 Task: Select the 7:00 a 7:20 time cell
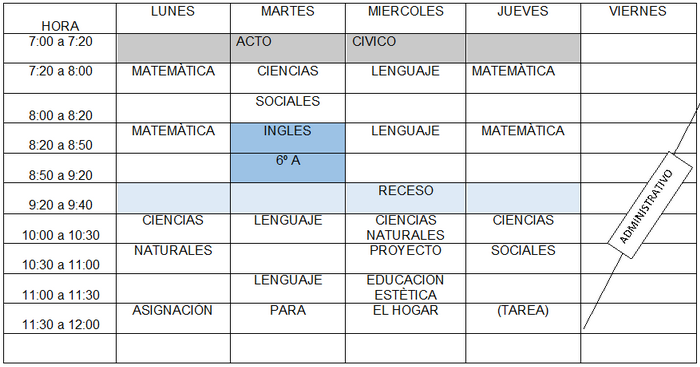point(60,48)
